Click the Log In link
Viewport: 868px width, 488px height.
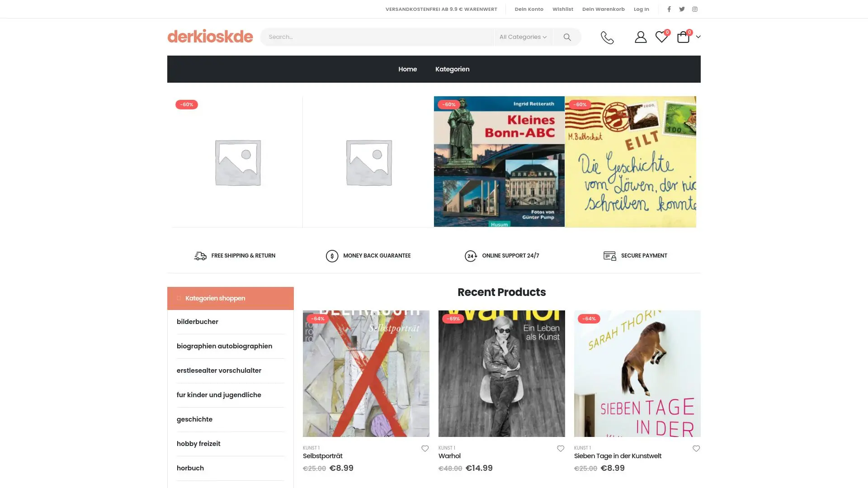pyautogui.click(x=641, y=9)
